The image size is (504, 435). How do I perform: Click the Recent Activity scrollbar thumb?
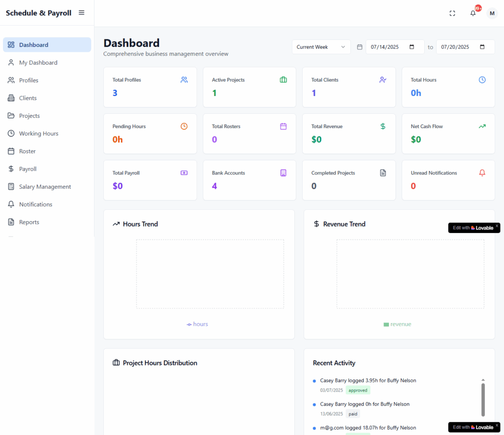483,399
